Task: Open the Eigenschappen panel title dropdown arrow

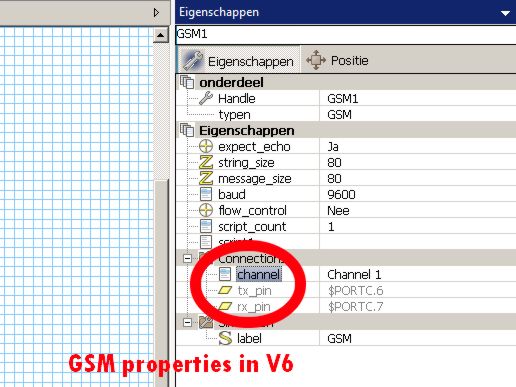Action: pyautogui.click(x=505, y=13)
